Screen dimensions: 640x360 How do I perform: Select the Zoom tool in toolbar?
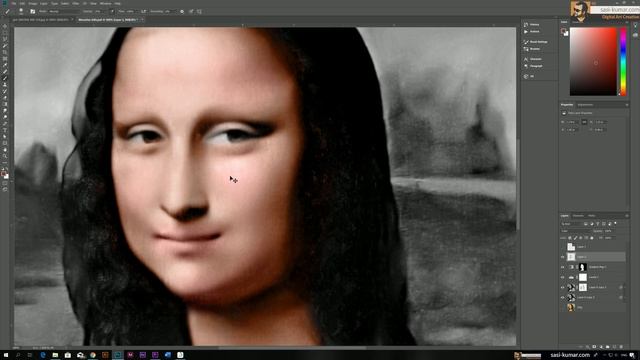pyautogui.click(x=5, y=156)
